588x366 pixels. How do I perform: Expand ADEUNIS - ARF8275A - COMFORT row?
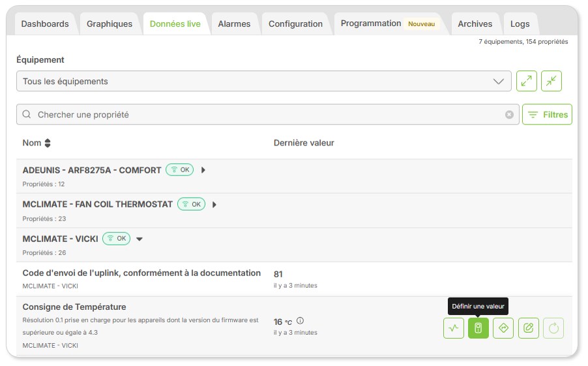203,170
